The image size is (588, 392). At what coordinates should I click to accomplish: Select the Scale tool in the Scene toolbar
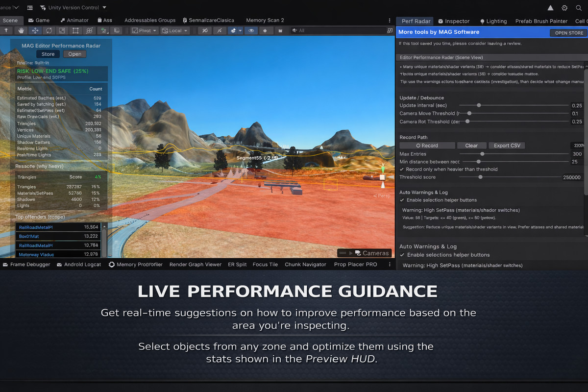pos(62,30)
